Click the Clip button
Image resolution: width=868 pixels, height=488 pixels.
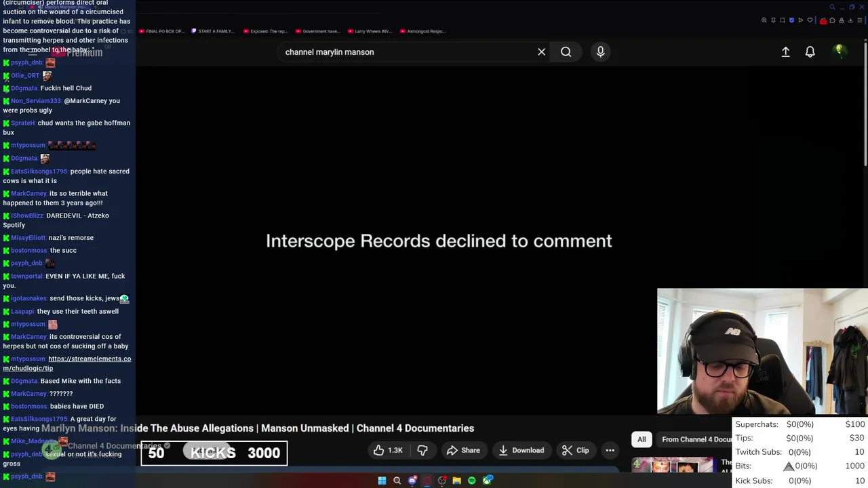(x=575, y=450)
